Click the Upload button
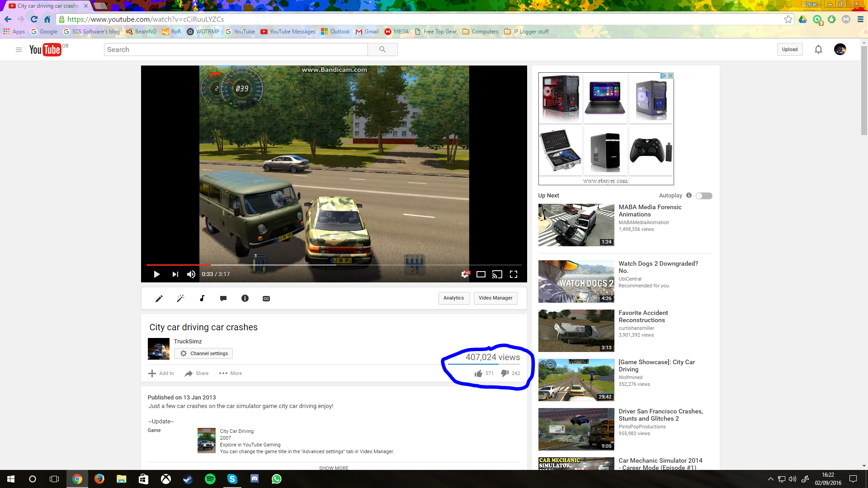Image resolution: width=868 pixels, height=488 pixels. tap(790, 50)
